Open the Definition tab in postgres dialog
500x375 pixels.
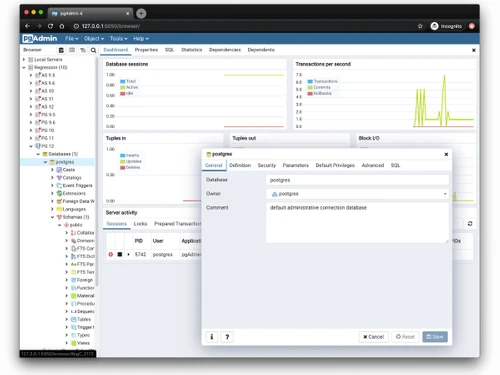[x=240, y=165]
